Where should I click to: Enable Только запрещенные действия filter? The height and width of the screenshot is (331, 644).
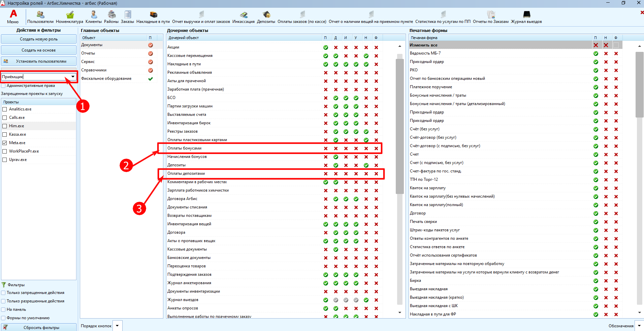3,293
